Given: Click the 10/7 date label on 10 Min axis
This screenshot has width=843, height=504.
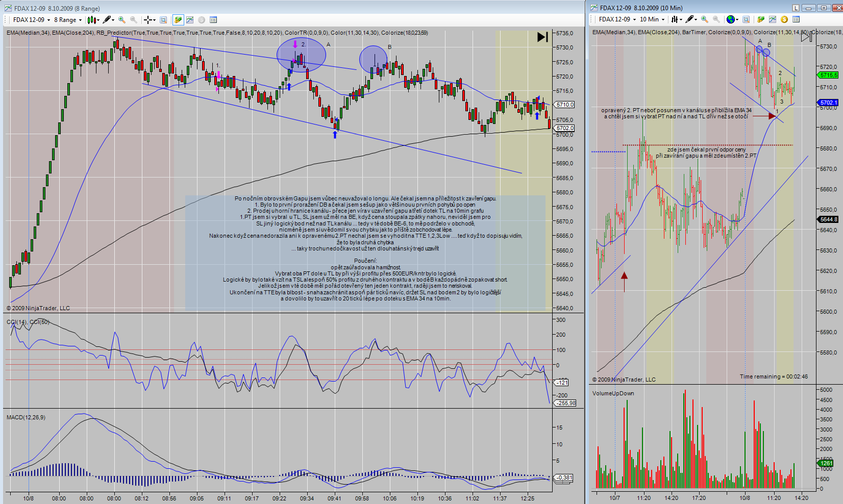Looking at the screenshot, I should [x=615, y=498].
